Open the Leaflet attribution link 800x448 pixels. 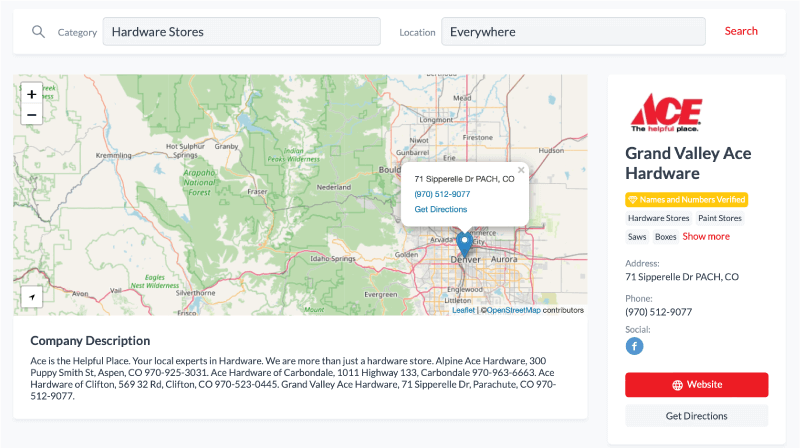[463, 311]
